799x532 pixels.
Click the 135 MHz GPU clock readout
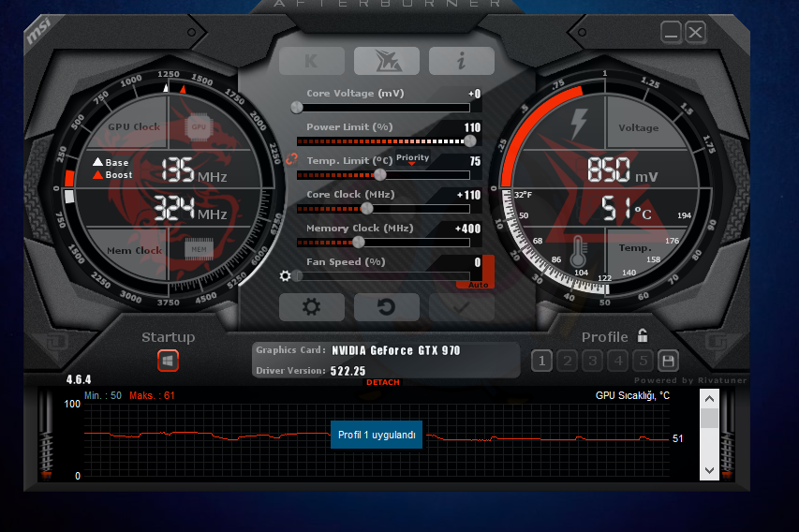[x=194, y=170]
